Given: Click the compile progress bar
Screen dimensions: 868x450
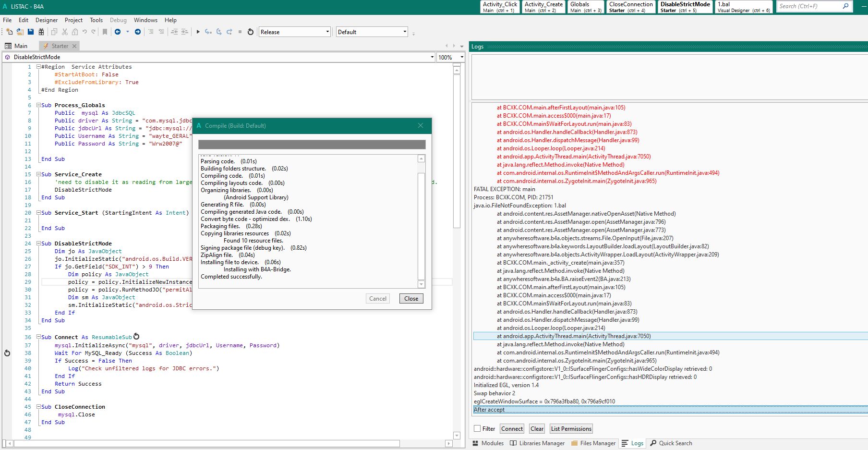Looking at the screenshot, I should (312, 145).
